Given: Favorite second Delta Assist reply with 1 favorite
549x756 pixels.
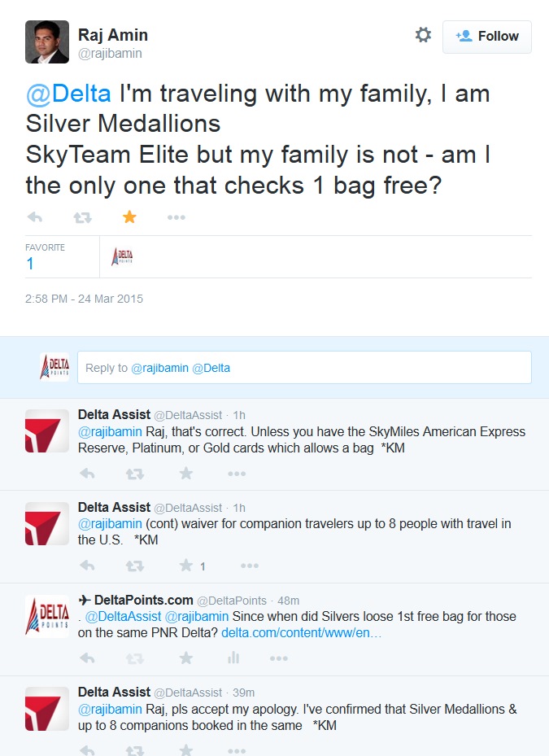Looking at the screenshot, I should (186, 566).
